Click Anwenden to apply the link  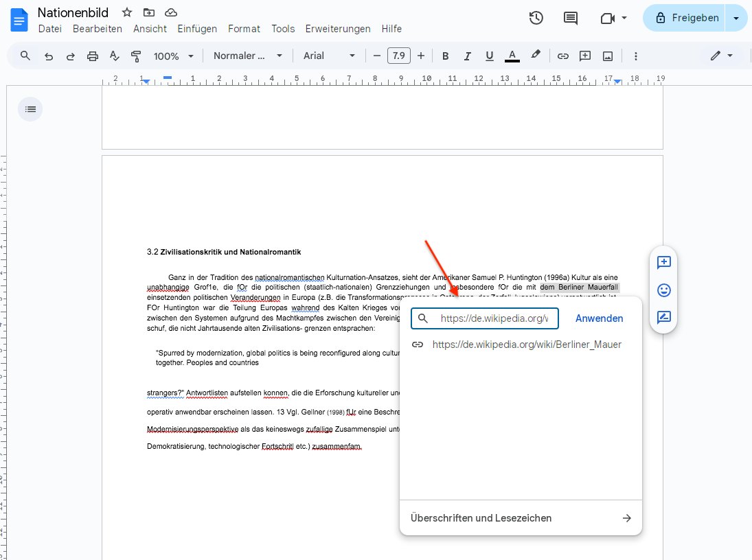599,318
